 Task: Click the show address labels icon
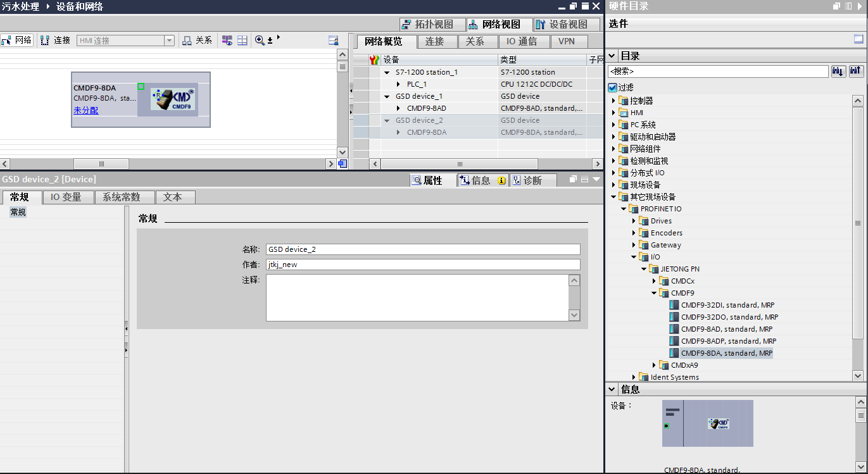(x=227, y=41)
